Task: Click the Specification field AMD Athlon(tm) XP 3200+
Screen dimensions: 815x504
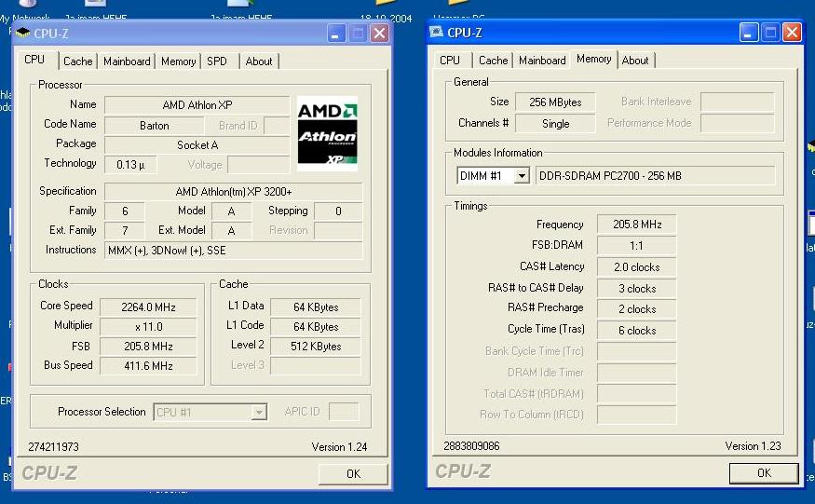Action: (234, 191)
